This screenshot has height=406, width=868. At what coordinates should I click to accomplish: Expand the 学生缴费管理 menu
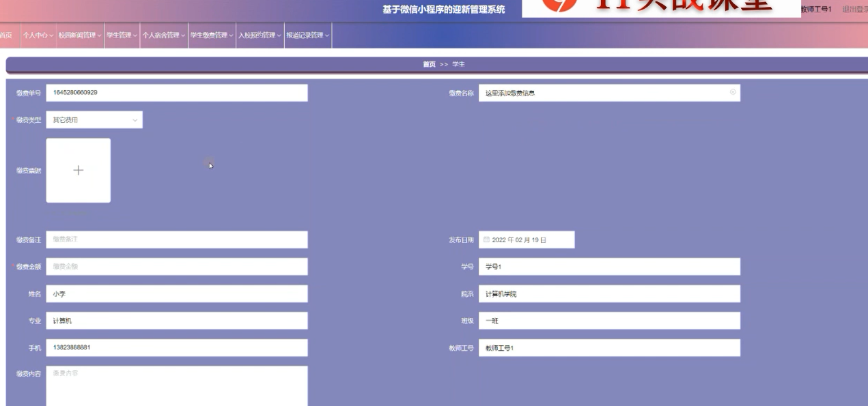point(212,35)
